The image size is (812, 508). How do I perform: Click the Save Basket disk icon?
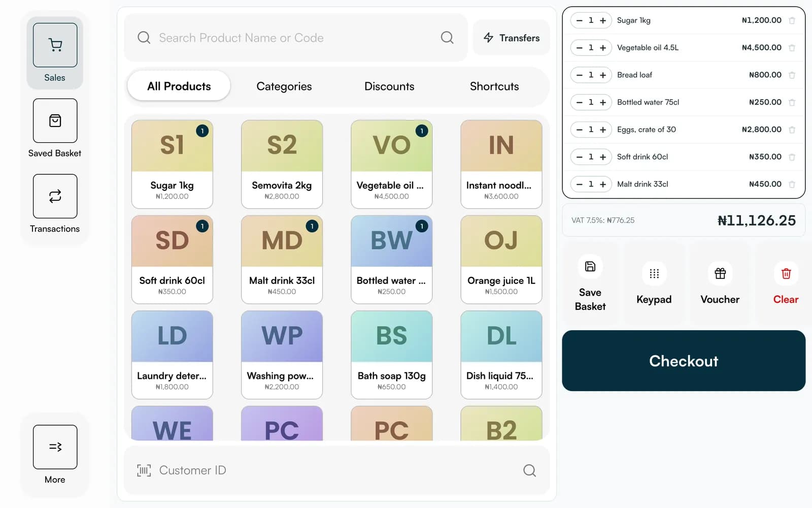590,266
